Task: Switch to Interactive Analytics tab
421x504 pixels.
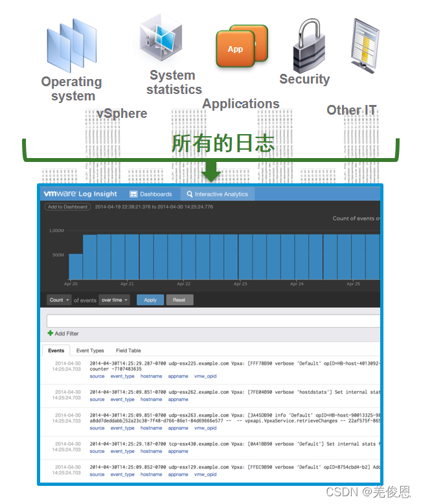Action: [218, 194]
